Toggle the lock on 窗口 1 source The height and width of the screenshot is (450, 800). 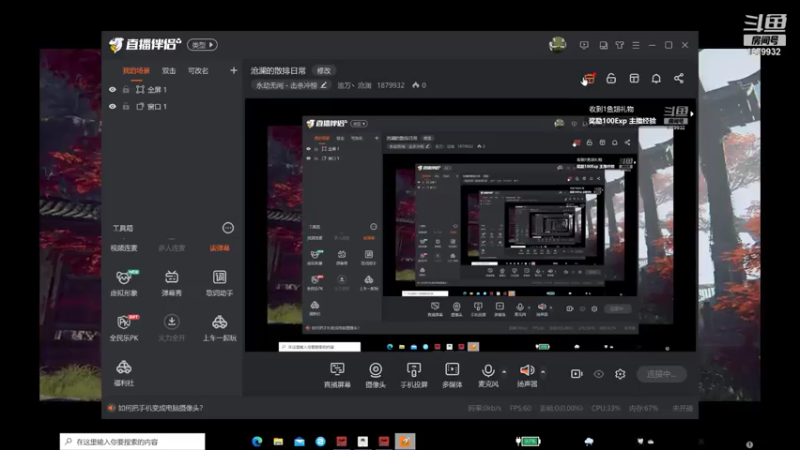(x=126, y=107)
